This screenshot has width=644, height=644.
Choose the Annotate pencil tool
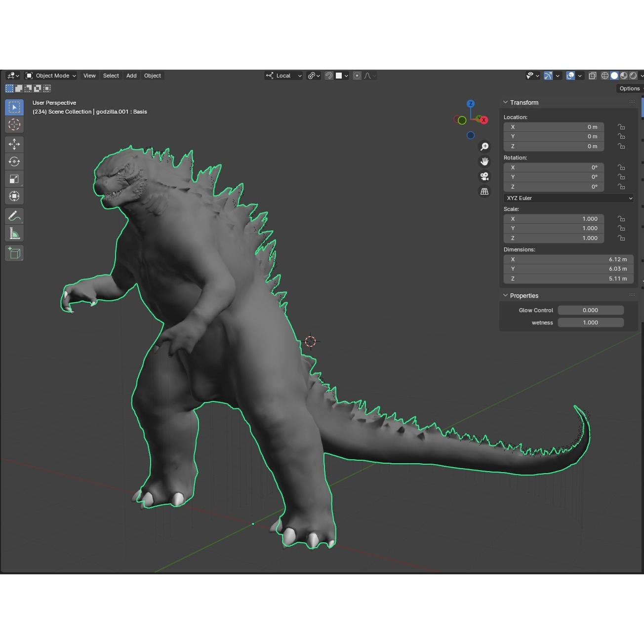(14, 216)
